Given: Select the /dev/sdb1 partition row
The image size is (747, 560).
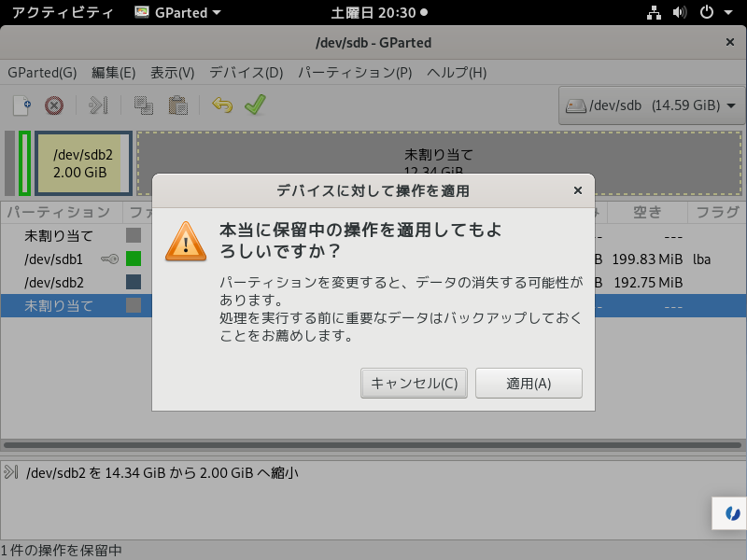Looking at the screenshot, I should 373,259.
